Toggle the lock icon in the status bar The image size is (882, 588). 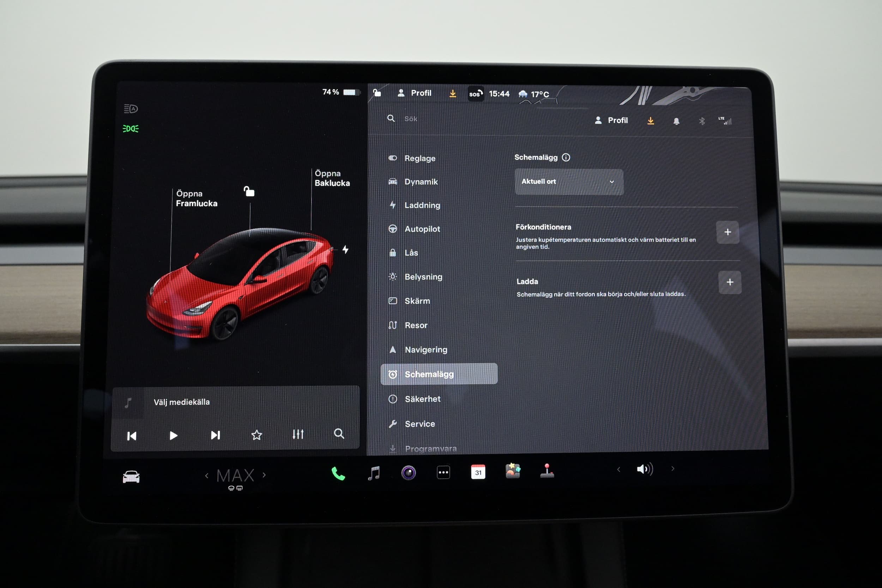tap(377, 92)
